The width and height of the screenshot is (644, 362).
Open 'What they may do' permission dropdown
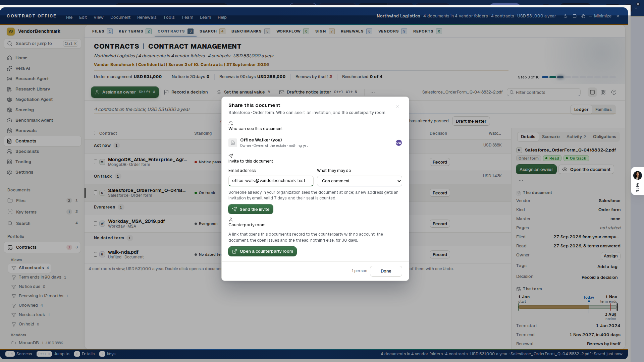click(x=359, y=181)
